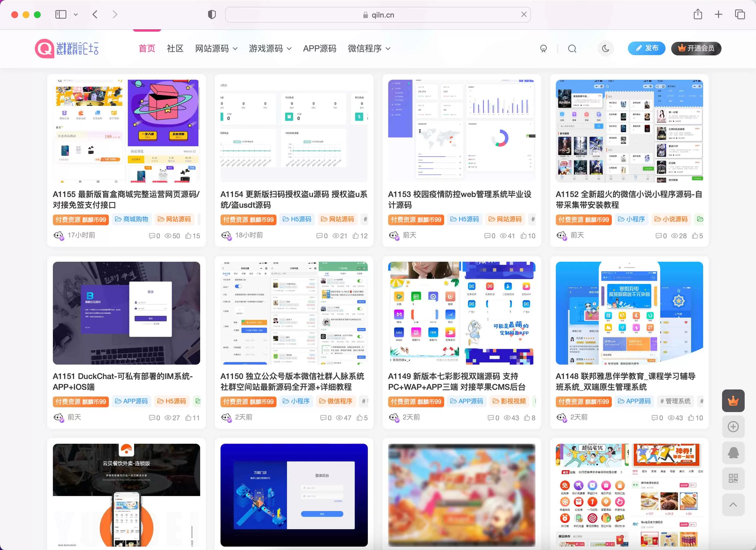Image resolution: width=756 pixels, height=550 pixels.
Task: Expand the 游戏源码 dropdown menu
Action: point(270,49)
